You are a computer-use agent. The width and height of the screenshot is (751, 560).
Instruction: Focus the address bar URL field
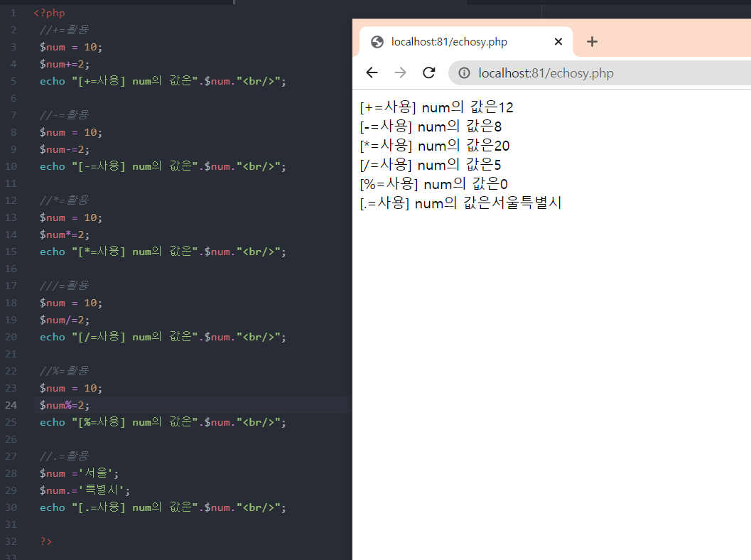tap(599, 72)
